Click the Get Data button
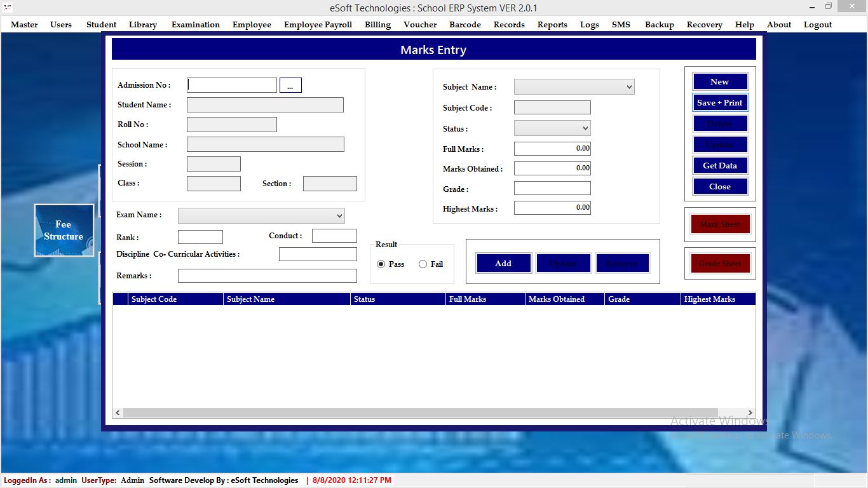This screenshot has width=868, height=488. click(x=720, y=166)
